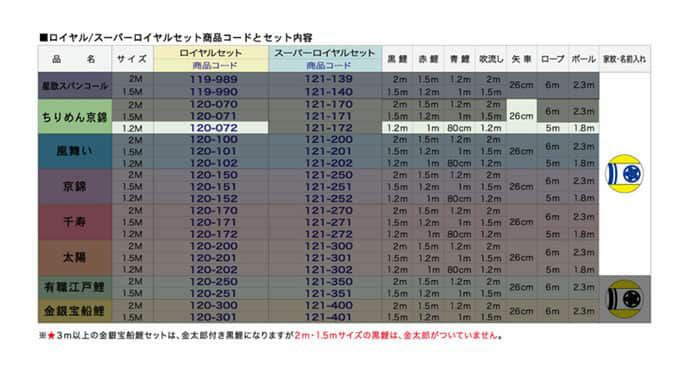Viewport: 690px width, 370px height.
Task: Click the 家紋・名前入れ column header
Action: (x=624, y=59)
